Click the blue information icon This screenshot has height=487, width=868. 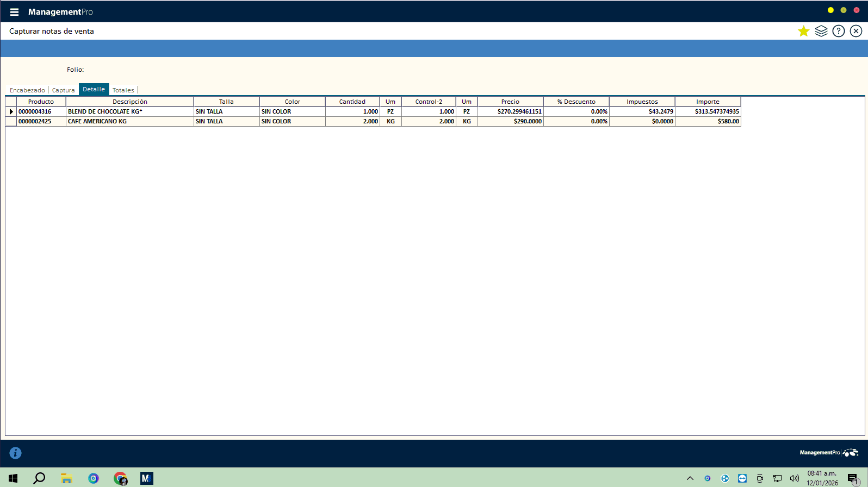pos(15,453)
